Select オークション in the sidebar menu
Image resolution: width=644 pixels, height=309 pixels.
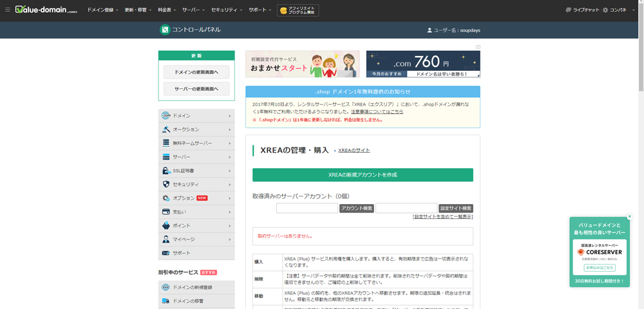[196, 129]
